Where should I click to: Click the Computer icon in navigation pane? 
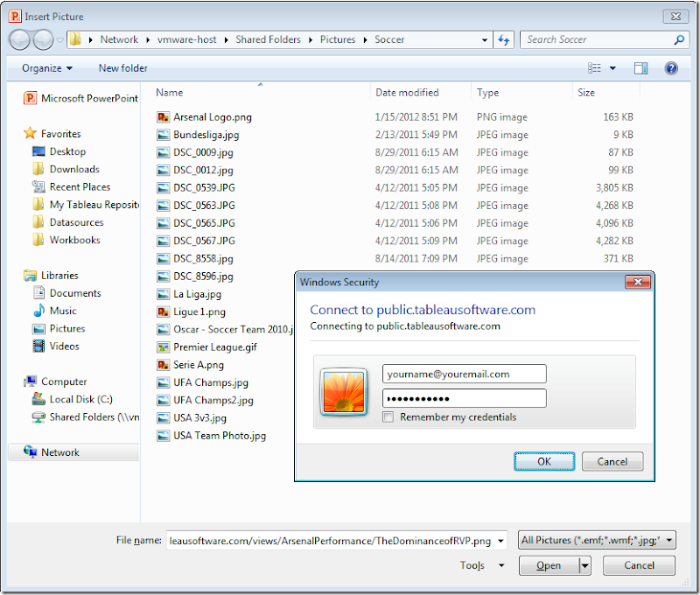(x=31, y=381)
